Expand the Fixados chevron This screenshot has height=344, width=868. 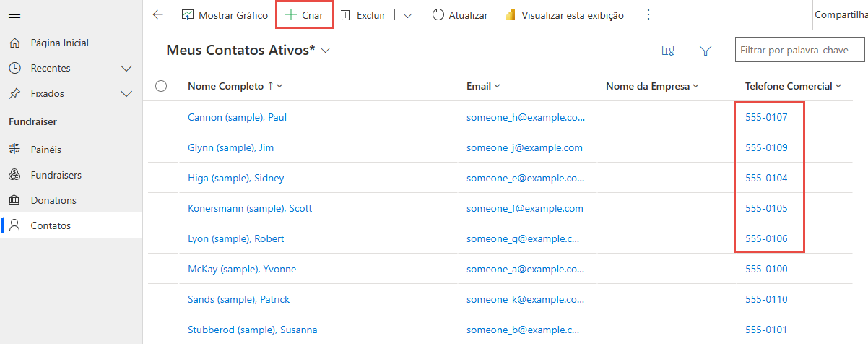[126, 94]
